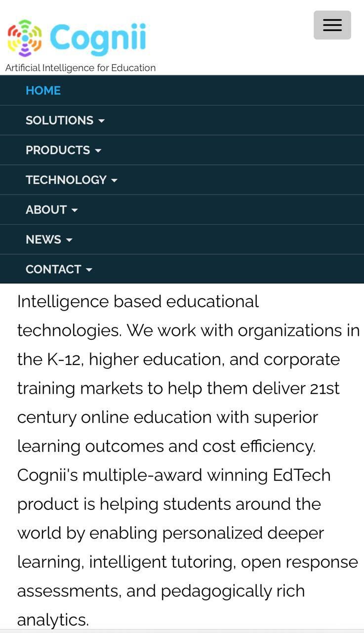Open the HOME menu item
The width and height of the screenshot is (364, 633).
(43, 90)
